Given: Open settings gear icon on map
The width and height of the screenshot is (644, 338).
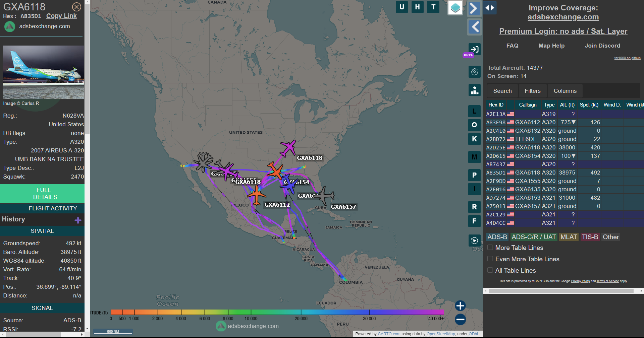Looking at the screenshot, I should [474, 71].
